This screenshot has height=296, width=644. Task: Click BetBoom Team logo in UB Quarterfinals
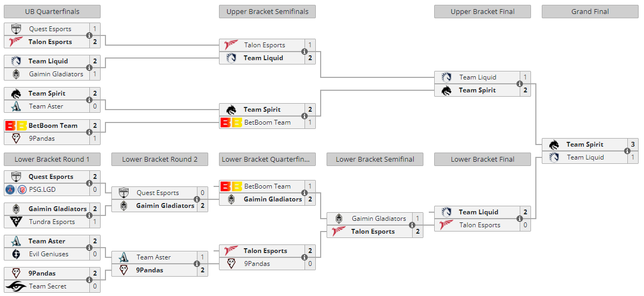pos(16,126)
